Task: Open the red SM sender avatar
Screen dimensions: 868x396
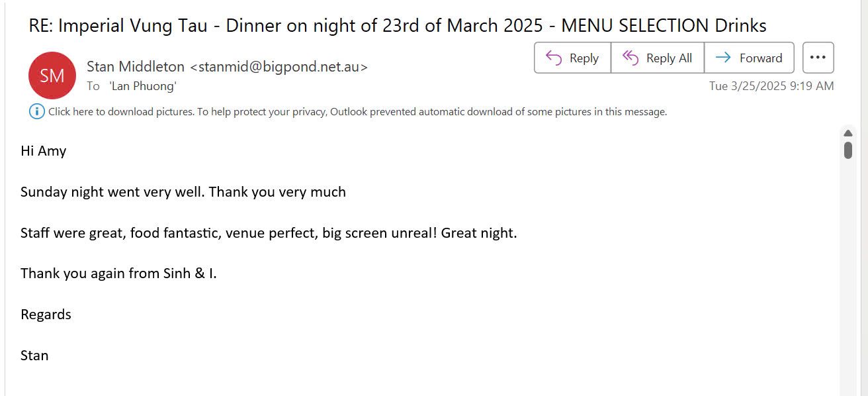Action: click(52, 75)
